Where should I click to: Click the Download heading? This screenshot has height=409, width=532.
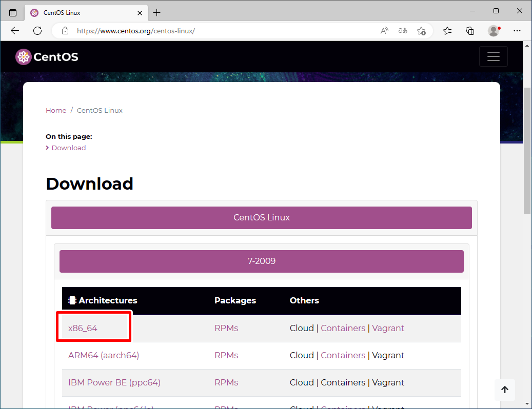(90, 183)
